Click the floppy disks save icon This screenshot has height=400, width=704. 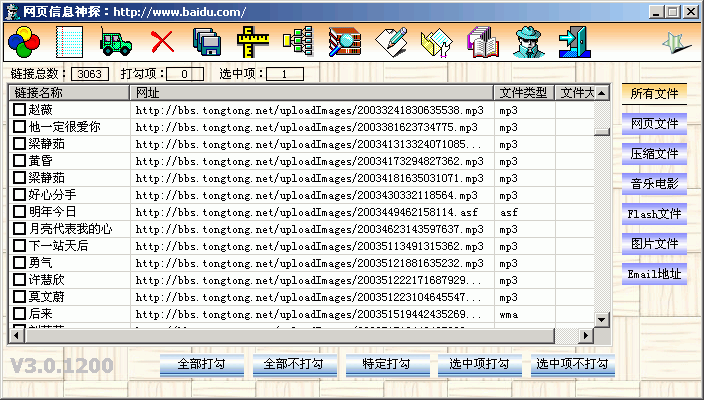[207, 42]
